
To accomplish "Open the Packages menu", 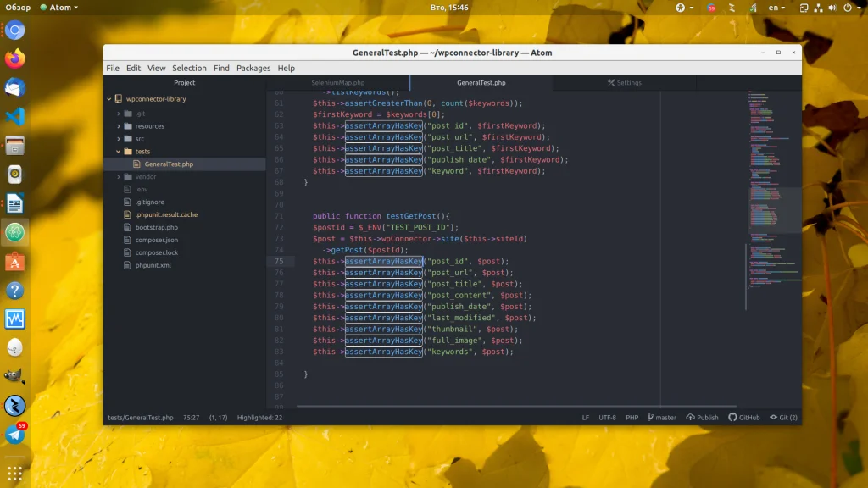I will coord(253,68).
